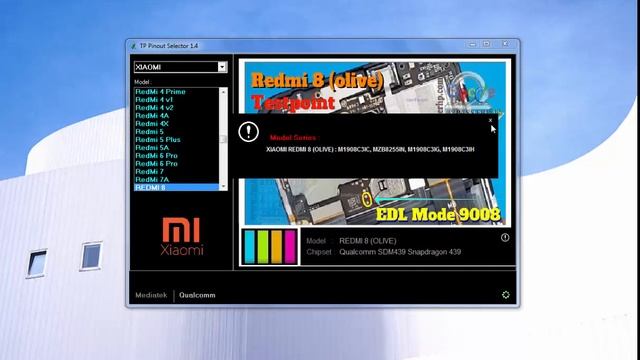Click the cyan color bar
The width and height of the screenshot is (640, 360).
click(x=250, y=247)
